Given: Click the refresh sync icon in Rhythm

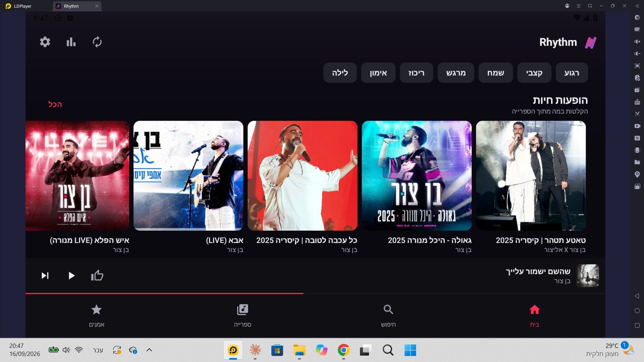Looking at the screenshot, I should click(97, 42).
